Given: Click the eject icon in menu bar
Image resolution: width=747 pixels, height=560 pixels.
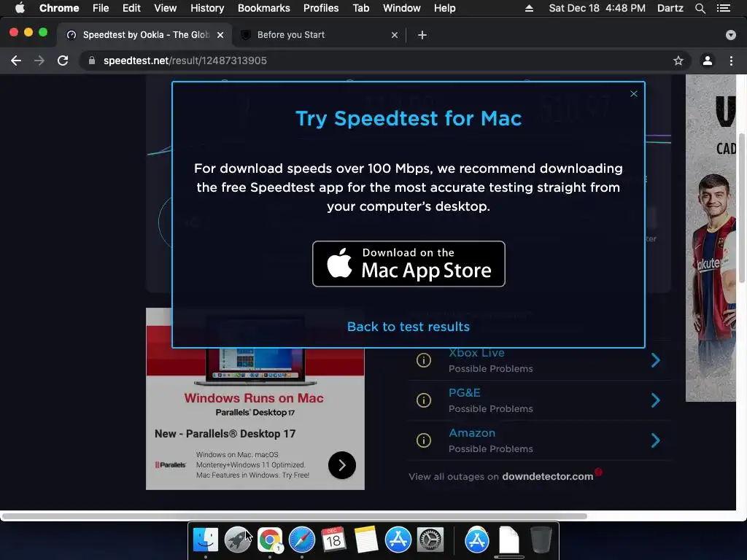Looking at the screenshot, I should (529, 8).
